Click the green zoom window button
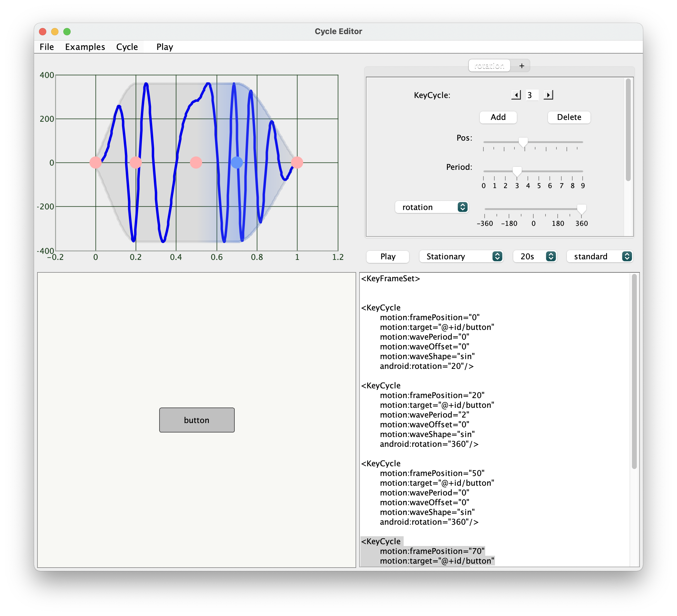This screenshot has height=616, width=677. coord(67,32)
